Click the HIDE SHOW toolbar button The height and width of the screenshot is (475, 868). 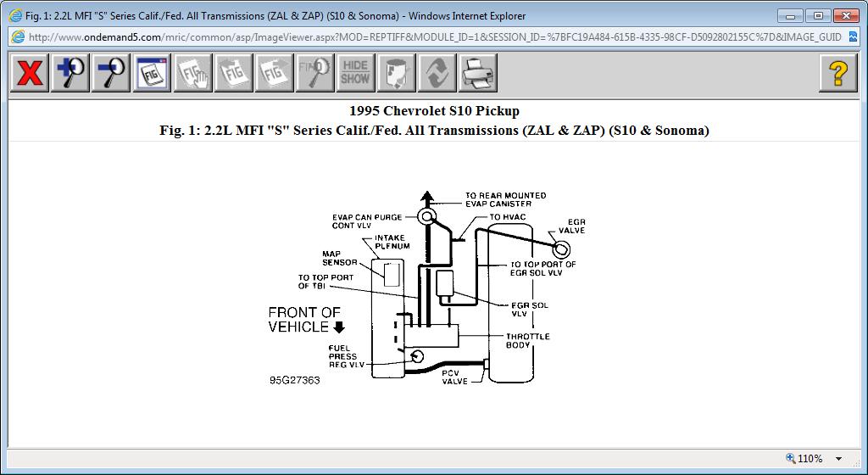(x=355, y=73)
